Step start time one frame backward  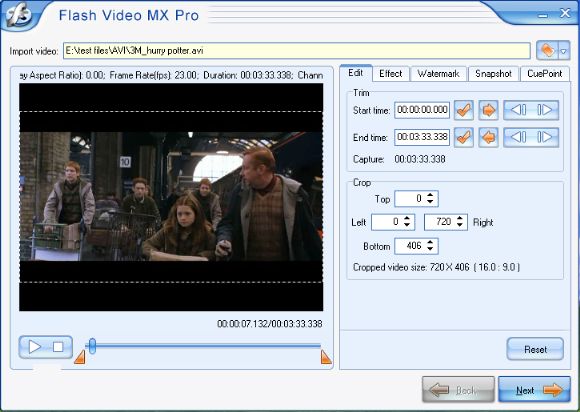pyautogui.click(x=517, y=110)
